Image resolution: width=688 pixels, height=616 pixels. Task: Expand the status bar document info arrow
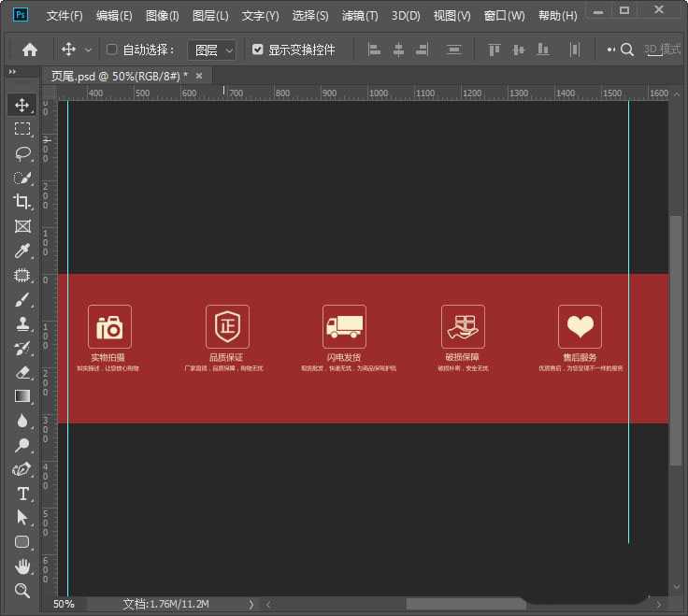tap(251, 605)
